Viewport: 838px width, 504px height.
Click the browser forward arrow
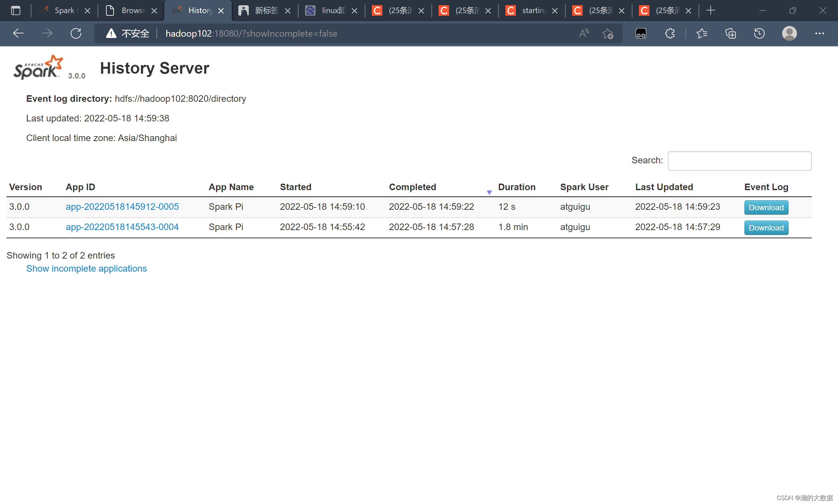coord(47,33)
